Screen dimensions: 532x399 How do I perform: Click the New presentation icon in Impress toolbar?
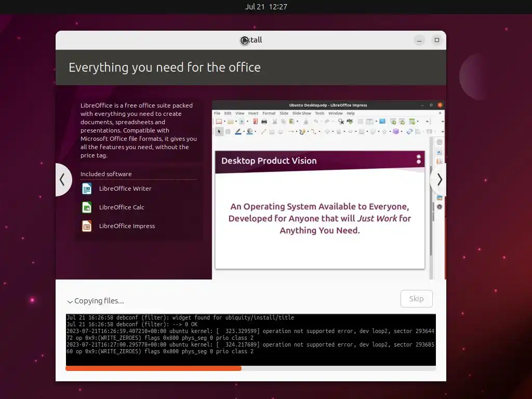(x=219, y=122)
